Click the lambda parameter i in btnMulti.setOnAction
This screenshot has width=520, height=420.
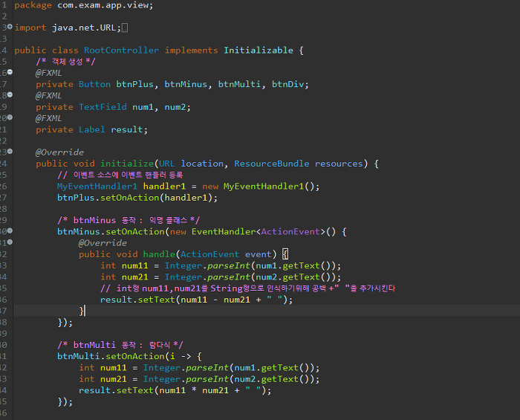point(172,356)
